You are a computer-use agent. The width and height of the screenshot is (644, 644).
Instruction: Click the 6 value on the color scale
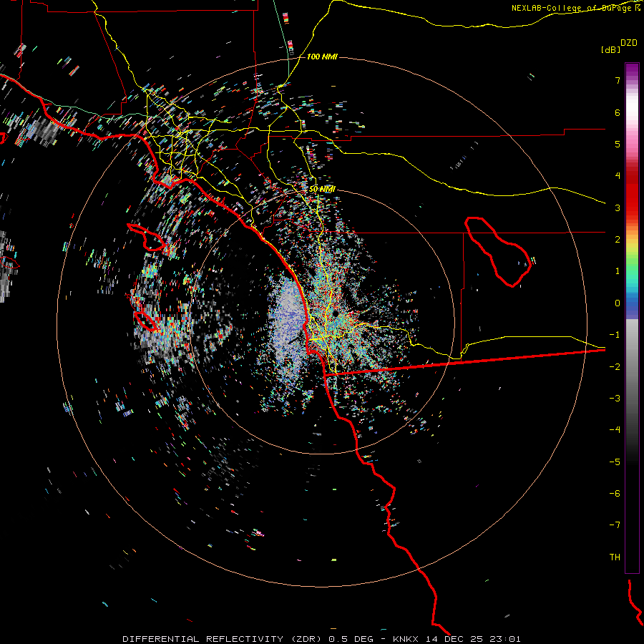(618, 112)
